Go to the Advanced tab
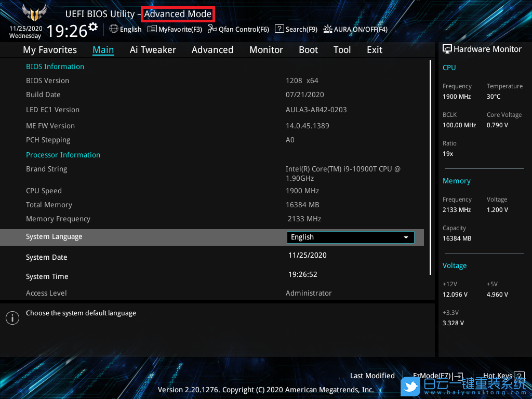The width and height of the screenshot is (532, 399). tap(212, 50)
